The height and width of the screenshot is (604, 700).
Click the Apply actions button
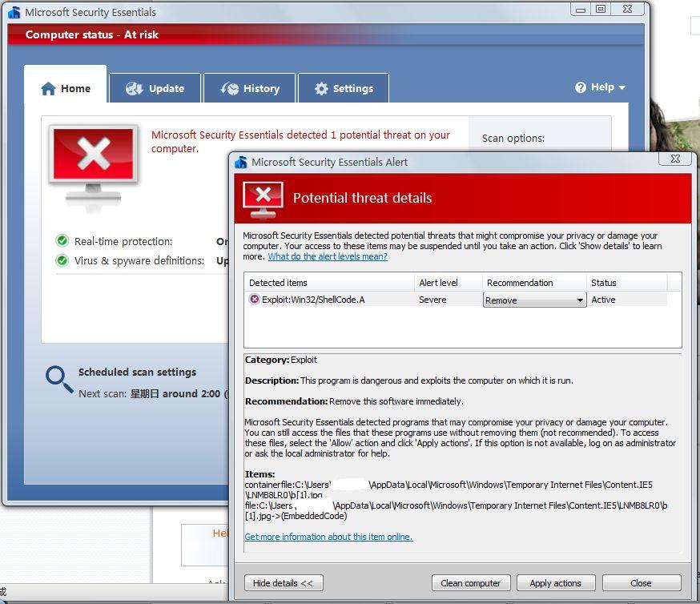pyautogui.click(x=556, y=583)
